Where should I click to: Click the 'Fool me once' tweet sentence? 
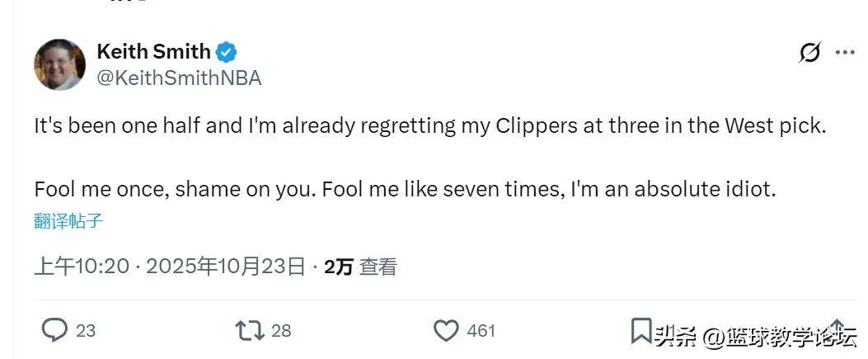tap(404, 189)
